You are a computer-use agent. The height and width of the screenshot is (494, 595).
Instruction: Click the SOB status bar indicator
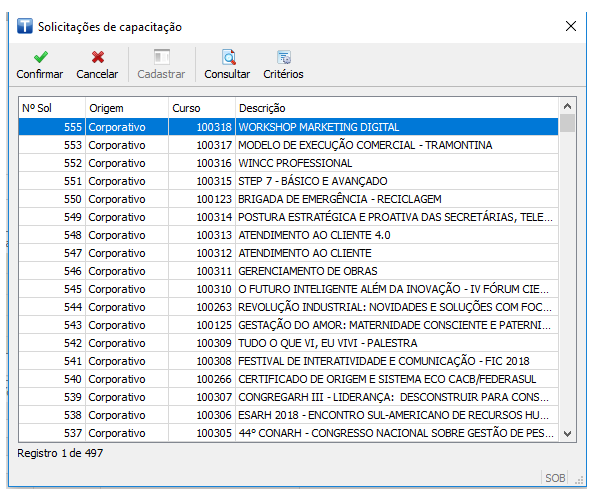point(555,478)
